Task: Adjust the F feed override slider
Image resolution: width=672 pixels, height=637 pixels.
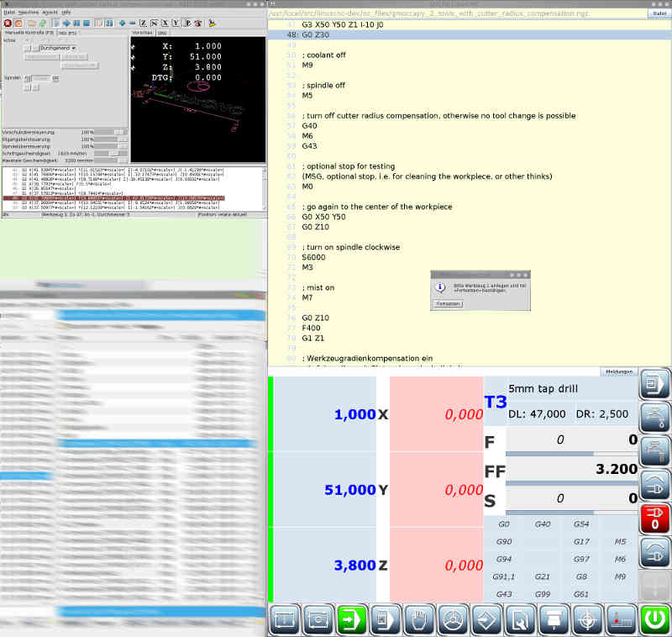Action: (x=572, y=454)
